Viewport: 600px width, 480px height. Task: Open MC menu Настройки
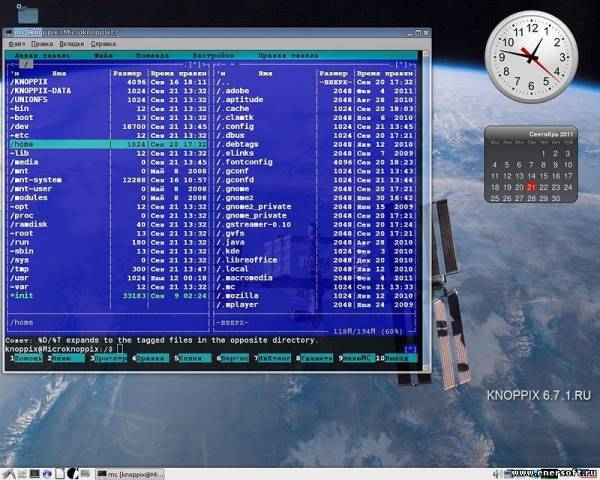tap(214, 56)
